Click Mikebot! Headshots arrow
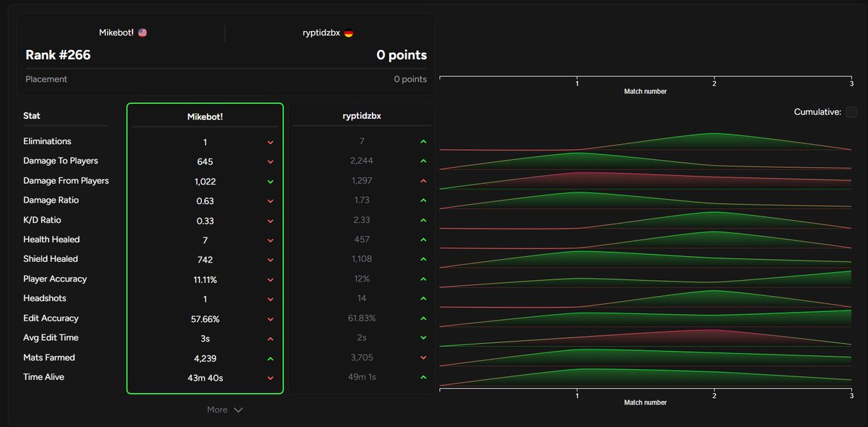This screenshot has width=868, height=427. click(271, 299)
